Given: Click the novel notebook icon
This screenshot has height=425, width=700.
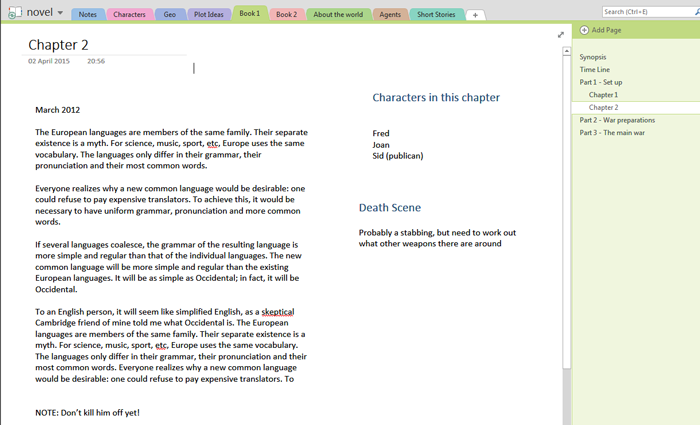Looking at the screenshot, I should [14, 12].
